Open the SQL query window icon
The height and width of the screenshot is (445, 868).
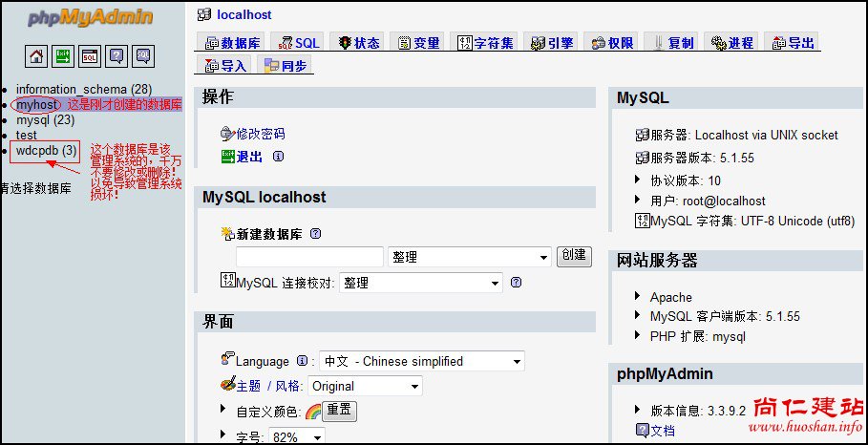90,56
